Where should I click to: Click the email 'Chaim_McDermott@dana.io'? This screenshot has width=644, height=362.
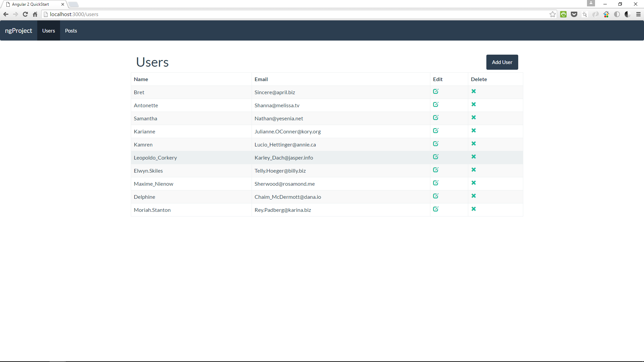click(x=287, y=197)
